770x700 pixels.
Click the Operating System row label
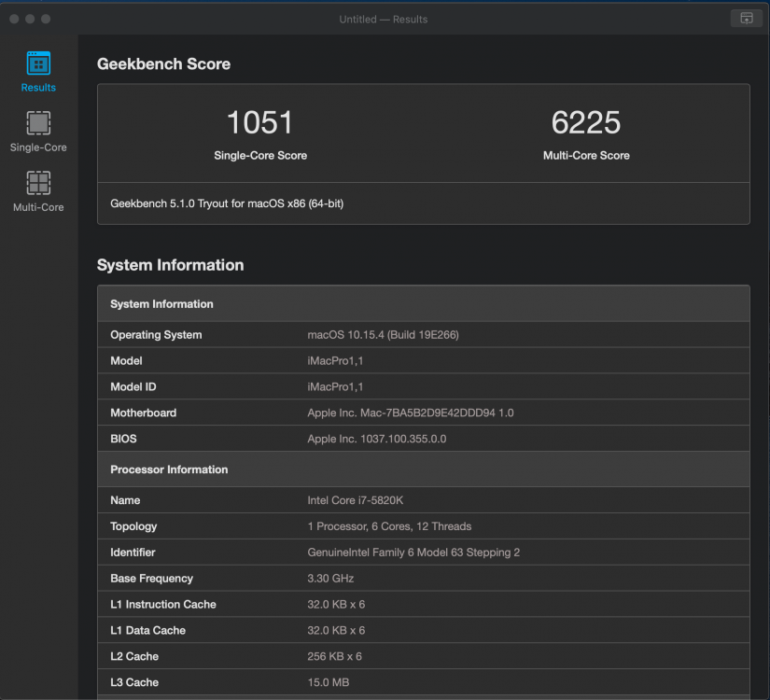156,334
